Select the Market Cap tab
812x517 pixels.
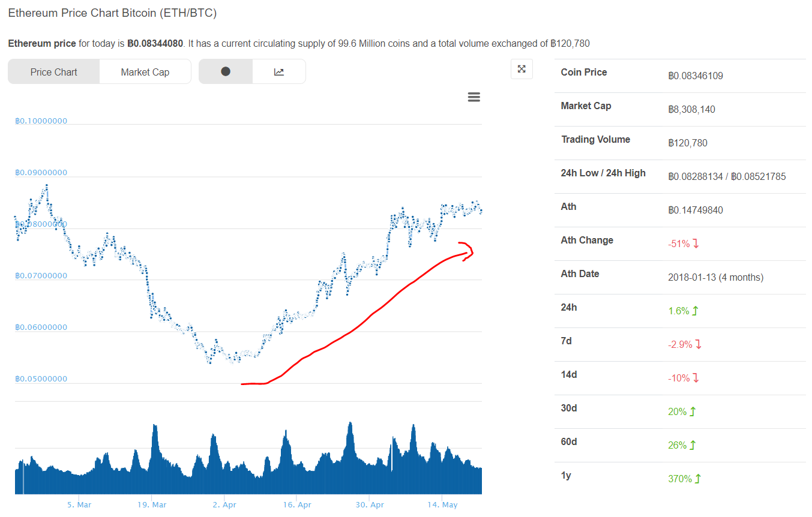(x=145, y=72)
